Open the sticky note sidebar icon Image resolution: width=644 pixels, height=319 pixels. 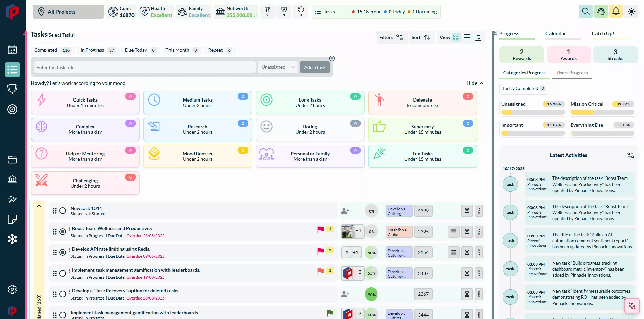point(12,220)
